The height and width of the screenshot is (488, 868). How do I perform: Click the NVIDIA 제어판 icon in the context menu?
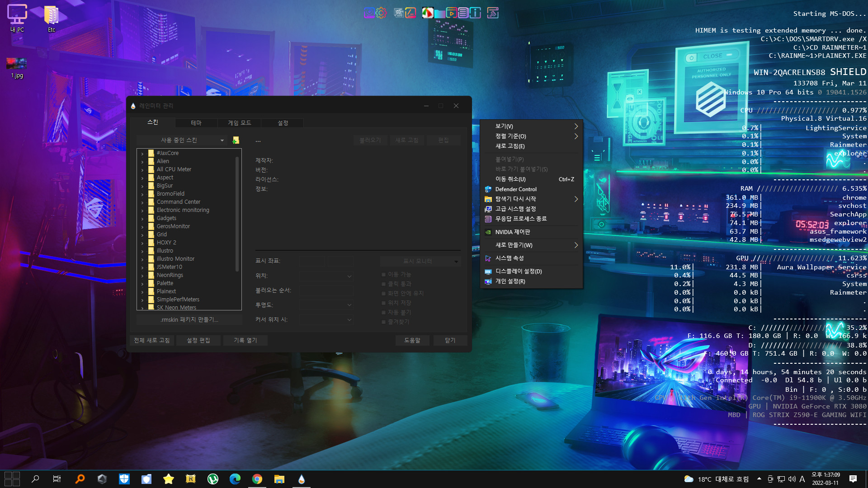point(488,232)
